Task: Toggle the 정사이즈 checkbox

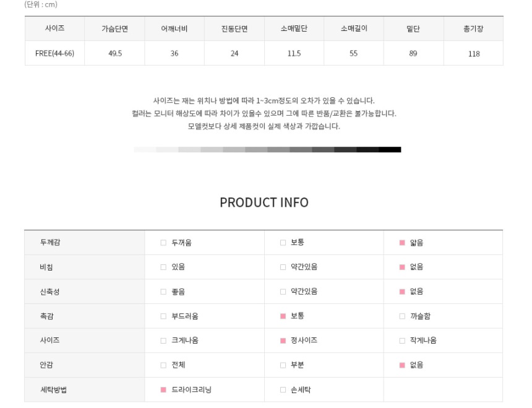Action: coord(283,341)
